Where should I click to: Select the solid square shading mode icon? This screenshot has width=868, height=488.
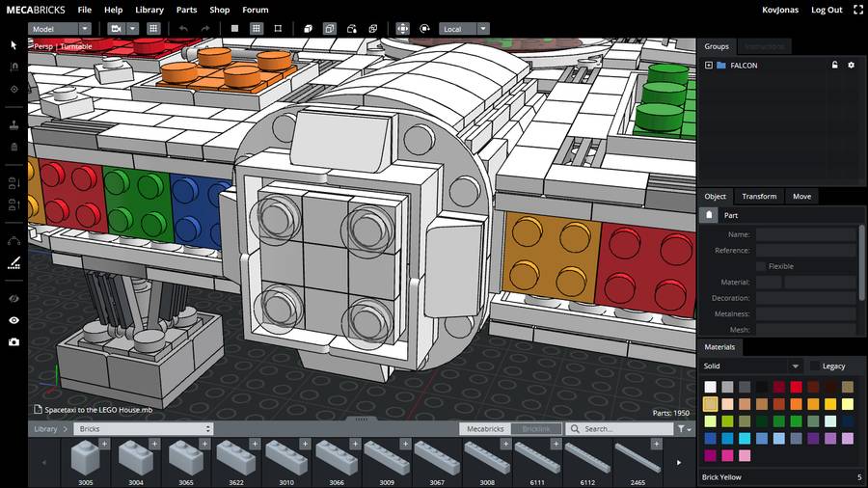234,29
